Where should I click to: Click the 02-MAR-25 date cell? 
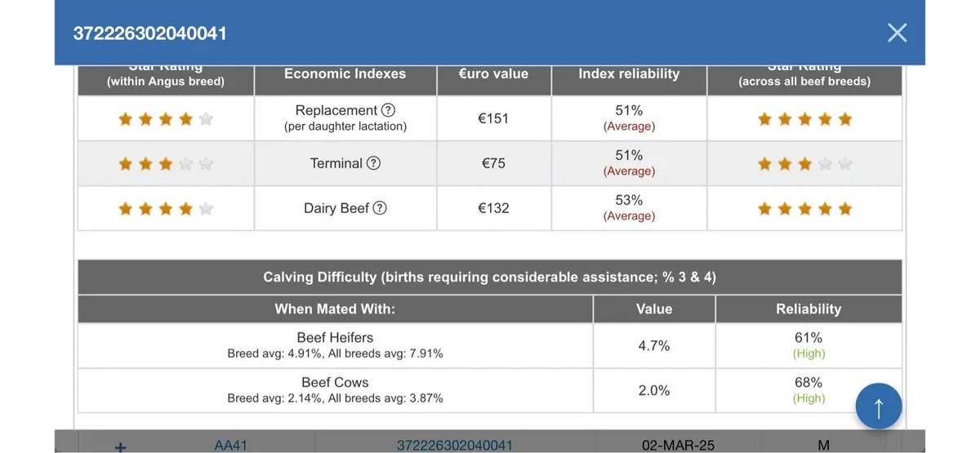[678, 446]
